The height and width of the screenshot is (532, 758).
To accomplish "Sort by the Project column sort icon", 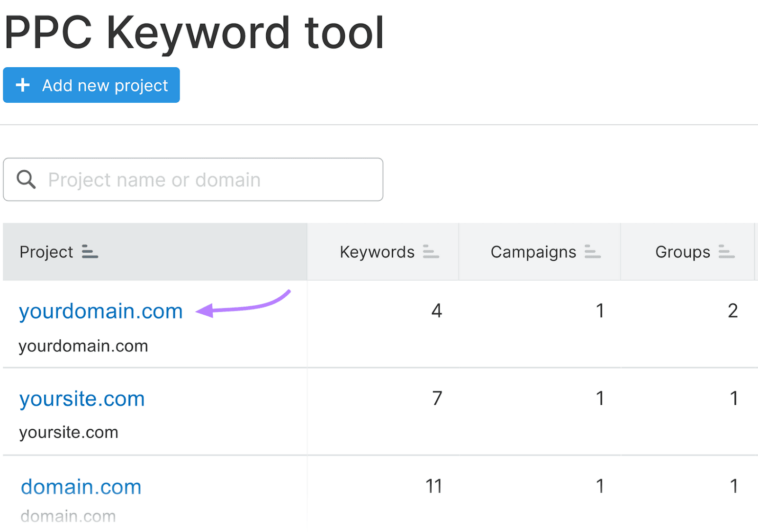I will pos(90,252).
